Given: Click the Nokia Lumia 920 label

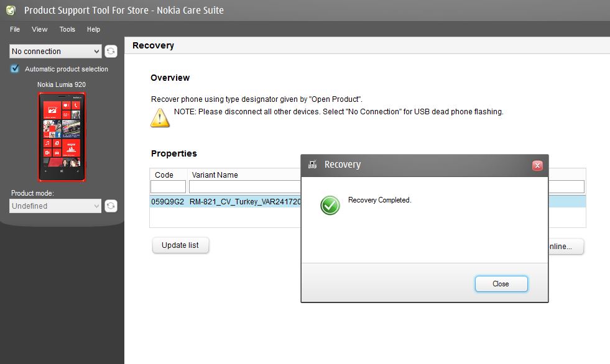Looking at the screenshot, I should point(62,84).
